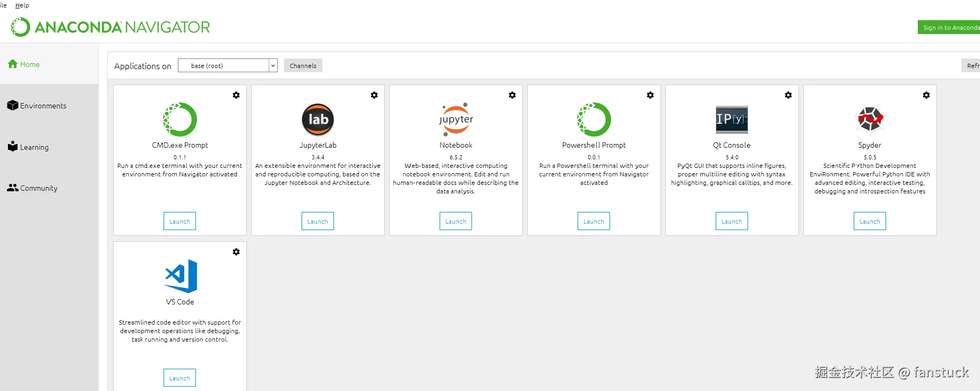Viewport: 980px width, 391px height.
Task: Click the Spyder version 5.0.5
Action: pos(870,157)
